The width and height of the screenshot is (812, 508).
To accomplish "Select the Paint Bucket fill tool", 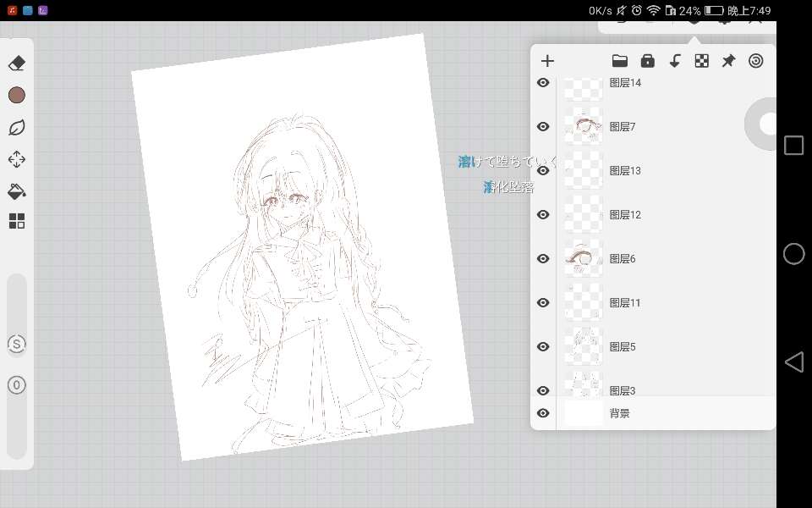I will (x=17, y=190).
